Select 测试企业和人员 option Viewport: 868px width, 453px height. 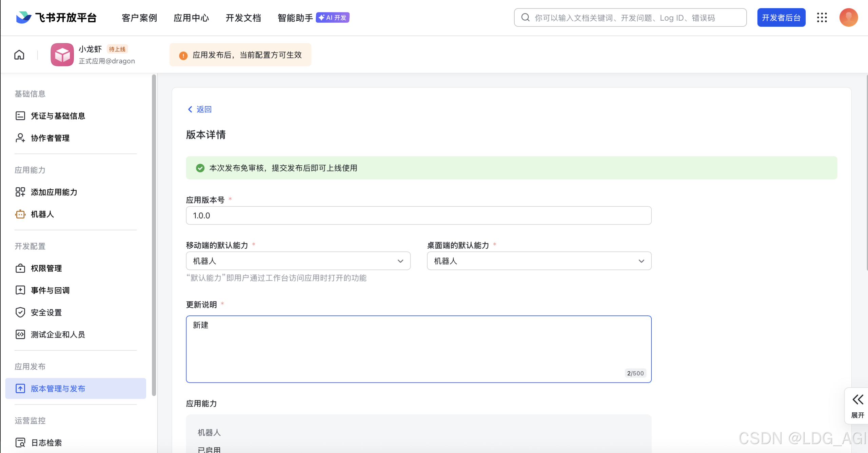[58, 334]
